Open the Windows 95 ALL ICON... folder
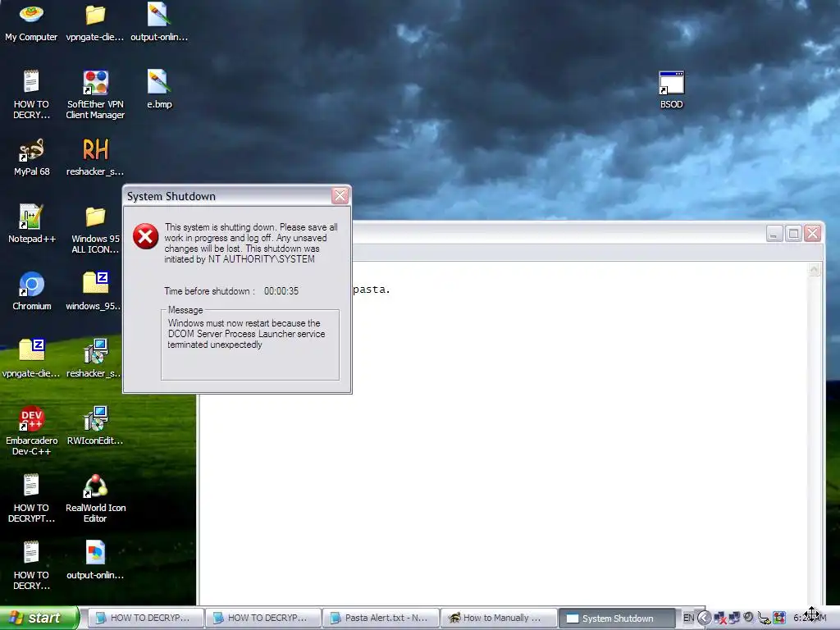 pos(95,230)
